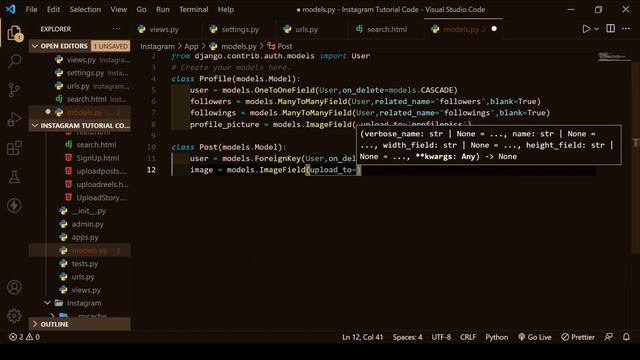The width and height of the screenshot is (640, 360).
Task: Select search.html in Open Editors
Action: pos(80,99)
